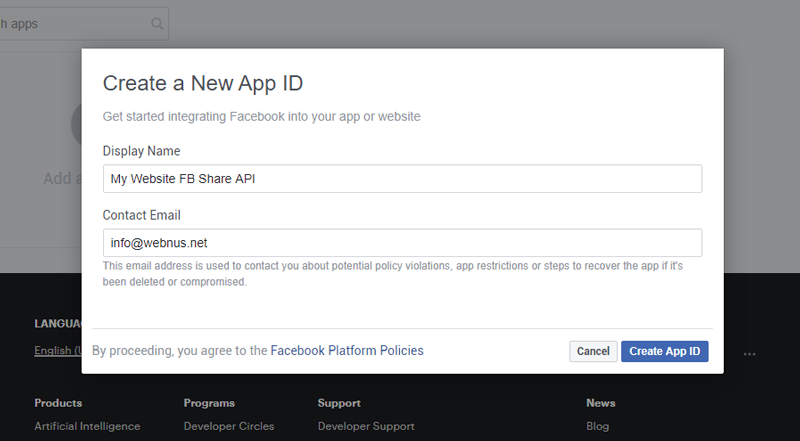800x441 pixels.
Task: Open Developer Circles footer link
Action: [x=229, y=426]
